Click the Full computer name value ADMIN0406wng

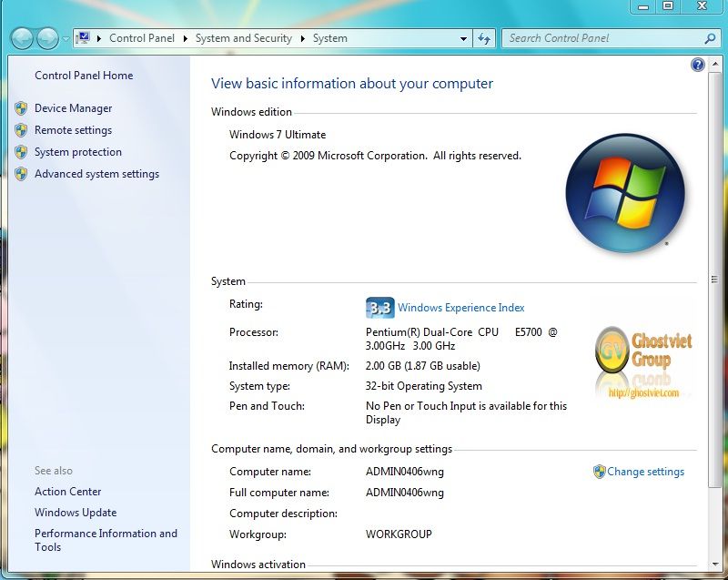[x=404, y=493]
